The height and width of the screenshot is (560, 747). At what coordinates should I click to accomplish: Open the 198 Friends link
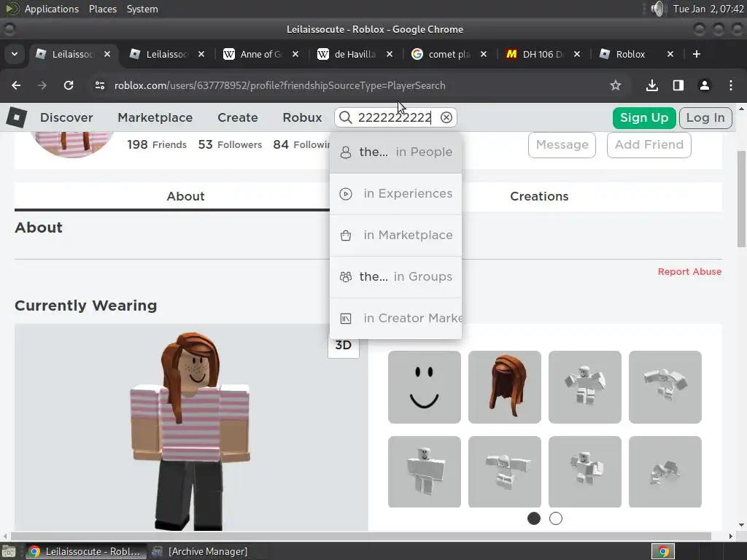click(157, 144)
